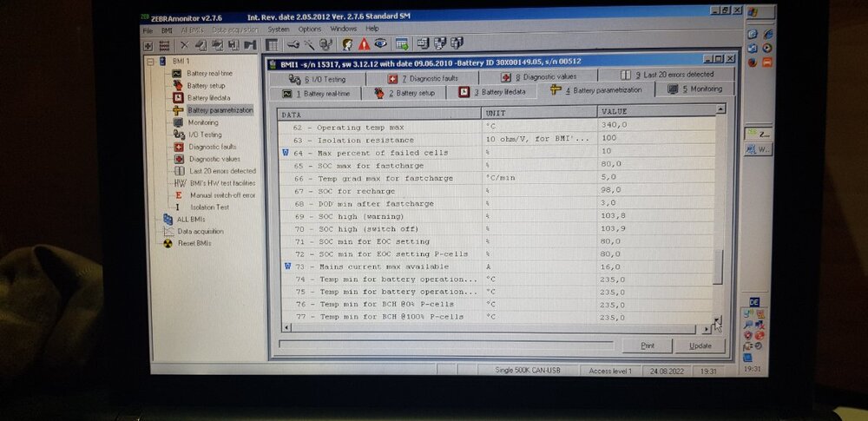This screenshot has height=421, width=868.
Task: Click the table grid toolbar icon
Action: pyautogui.click(x=272, y=45)
